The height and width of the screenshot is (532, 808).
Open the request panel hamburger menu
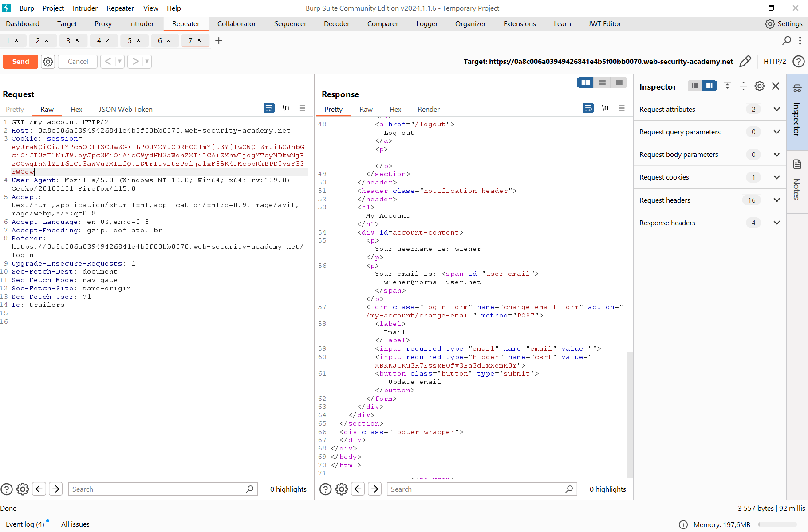pyautogui.click(x=302, y=108)
